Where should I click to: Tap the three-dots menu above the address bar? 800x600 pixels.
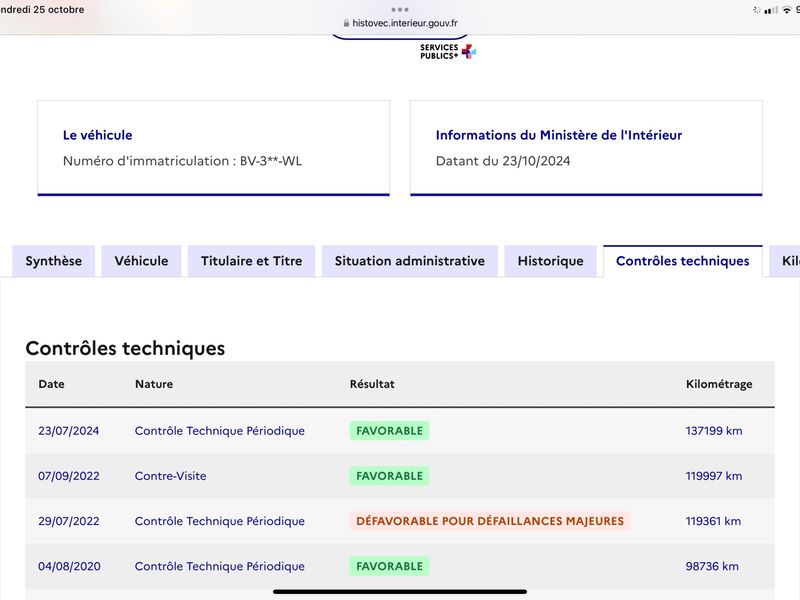point(400,10)
